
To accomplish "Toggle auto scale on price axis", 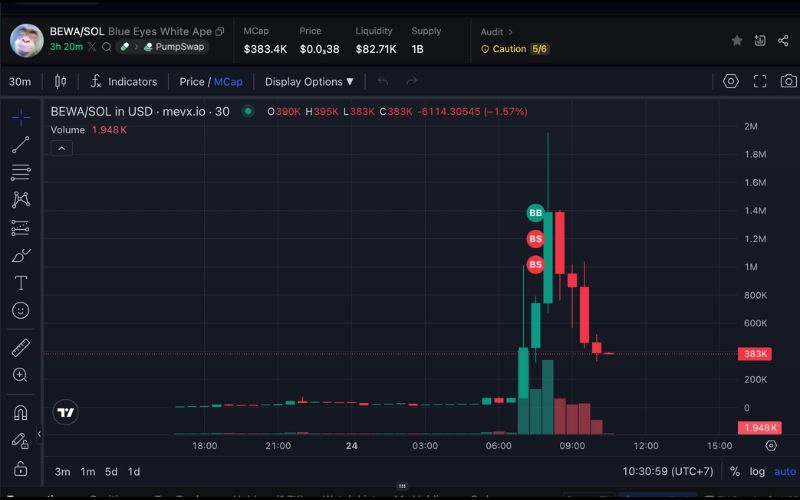I will point(785,472).
